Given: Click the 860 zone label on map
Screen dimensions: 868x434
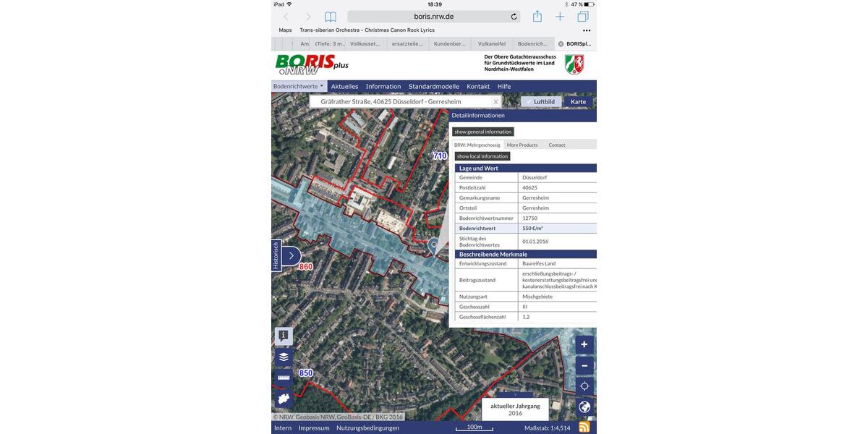Looking at the screenshot, I should pos(306,267).
